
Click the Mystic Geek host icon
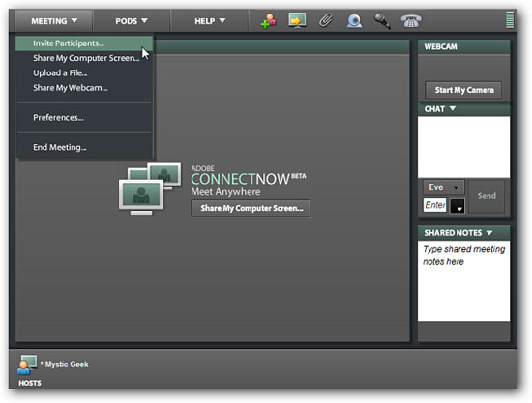[27, 364]
